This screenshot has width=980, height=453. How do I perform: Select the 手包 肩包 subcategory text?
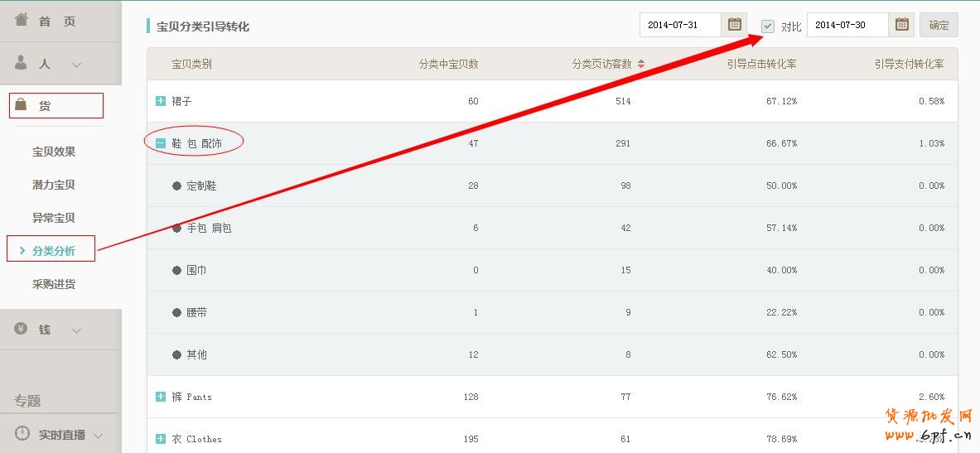(210, 228)
